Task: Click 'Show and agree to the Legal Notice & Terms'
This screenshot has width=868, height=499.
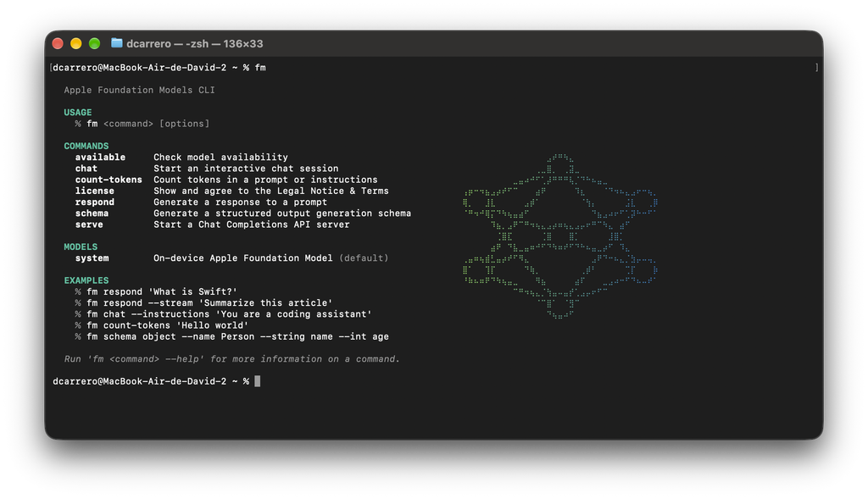Action: 271,191
